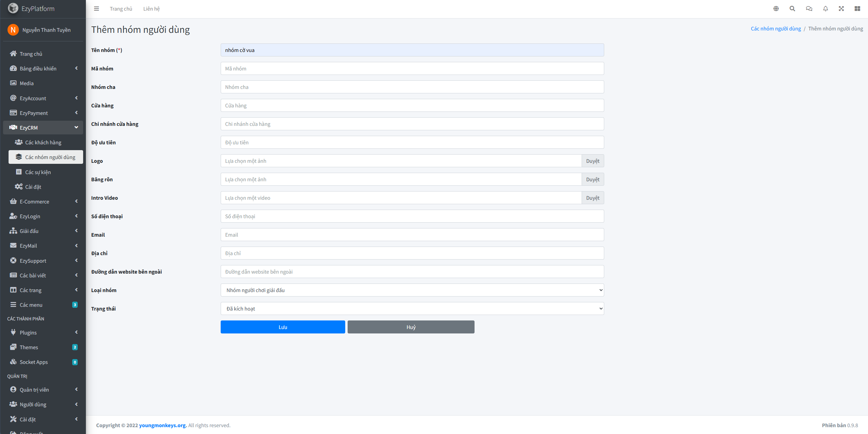
Task: Click Duyệt button for Logo field
Action: tap(592, 161)
